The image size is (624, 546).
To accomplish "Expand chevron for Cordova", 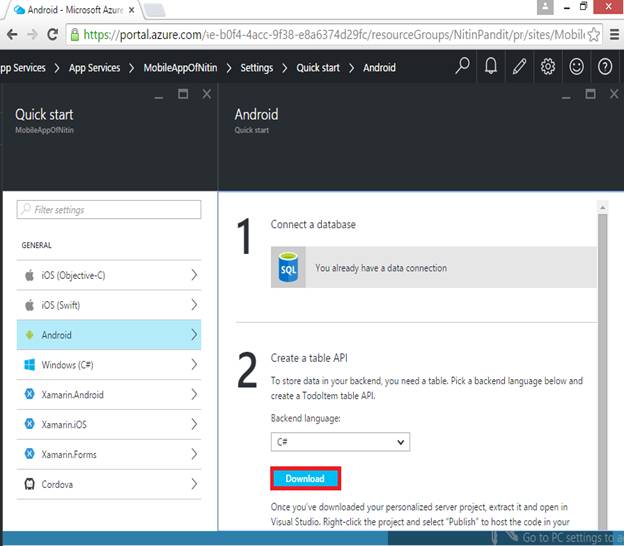I will pyautogui.click(x=194, y=484).
